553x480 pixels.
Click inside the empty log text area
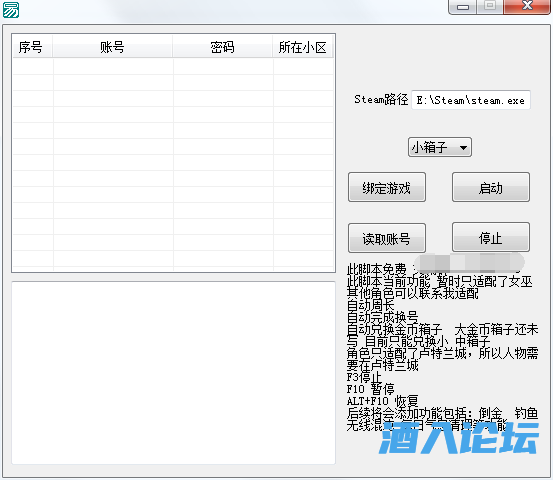coord(173,373)
